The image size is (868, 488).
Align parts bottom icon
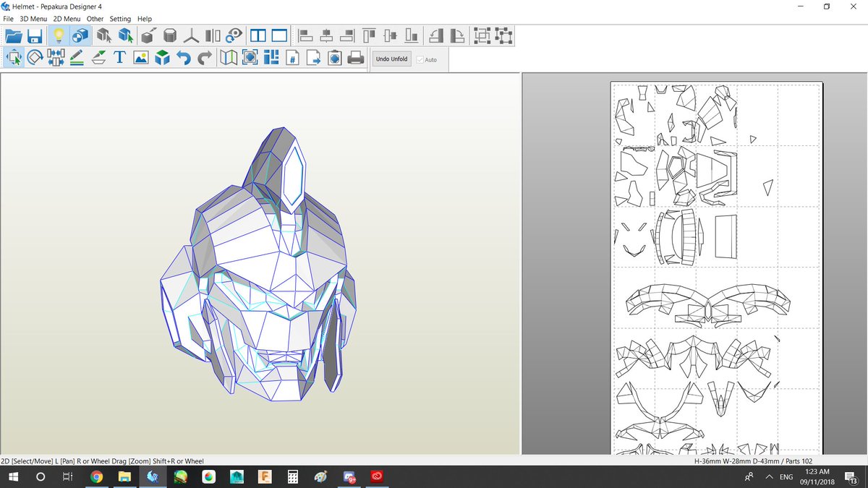point(412,35)
